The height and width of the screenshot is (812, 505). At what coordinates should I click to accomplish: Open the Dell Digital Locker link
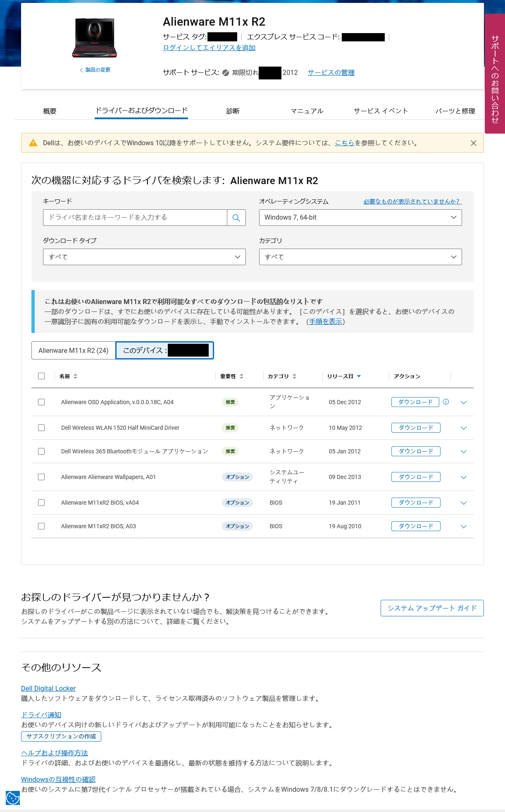click(x=48, y=688)
